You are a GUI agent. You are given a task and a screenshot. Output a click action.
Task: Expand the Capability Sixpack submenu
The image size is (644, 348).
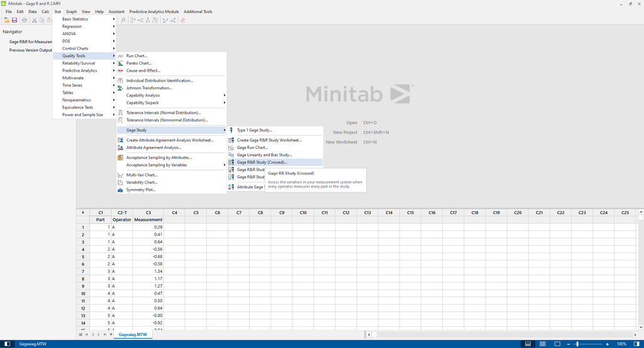point(171,102)
